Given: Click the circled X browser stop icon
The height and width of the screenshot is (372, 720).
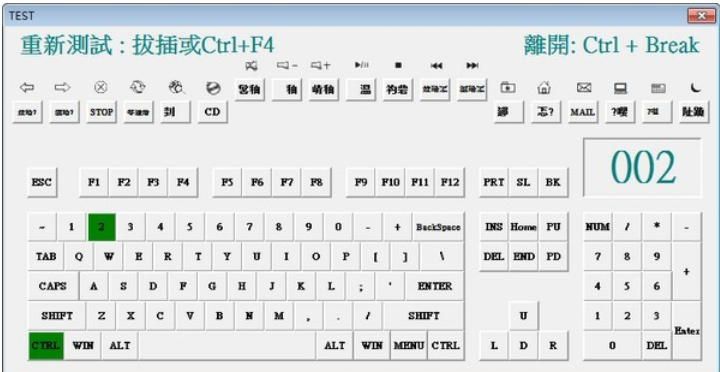Looking at the screenshot, I should point(101,87).
